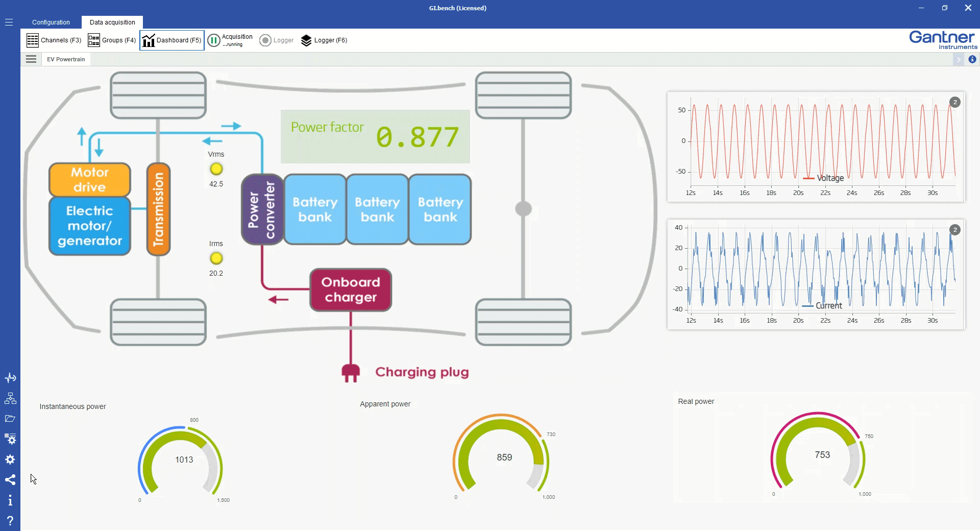The width and height of the screenshot is (980, 531).
Task: Open the Channels (F3) view
Action: (54, 40)
